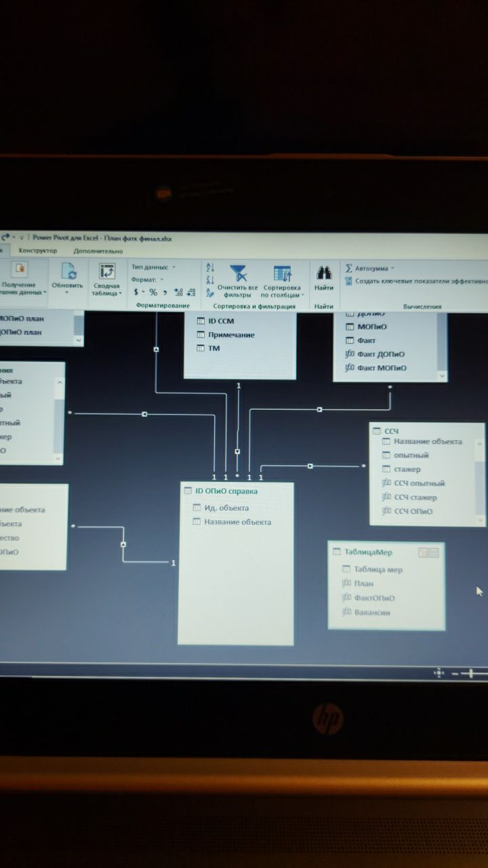
Task: Apply currency format with the $ icon
Action: (x=136, y=292)
